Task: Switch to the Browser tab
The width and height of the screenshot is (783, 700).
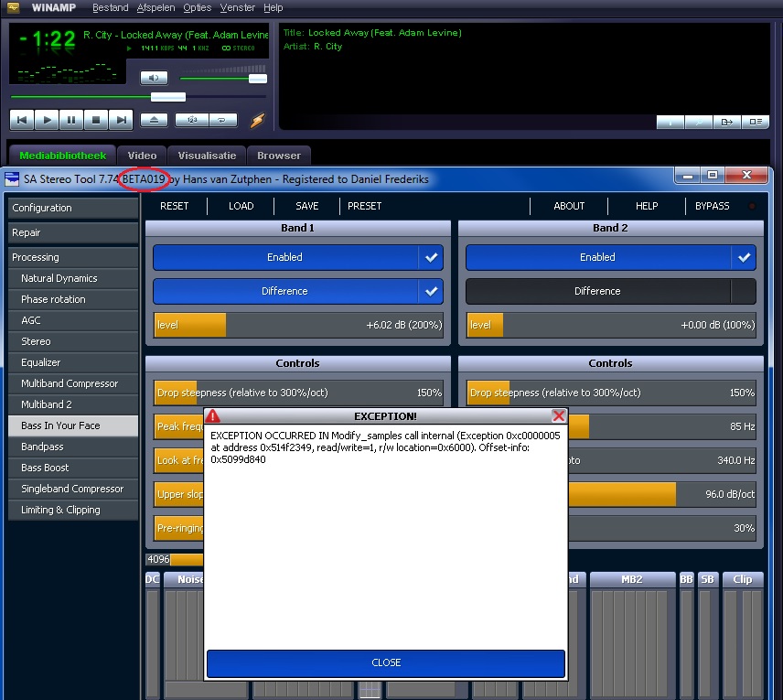Action: click(279, 156)
